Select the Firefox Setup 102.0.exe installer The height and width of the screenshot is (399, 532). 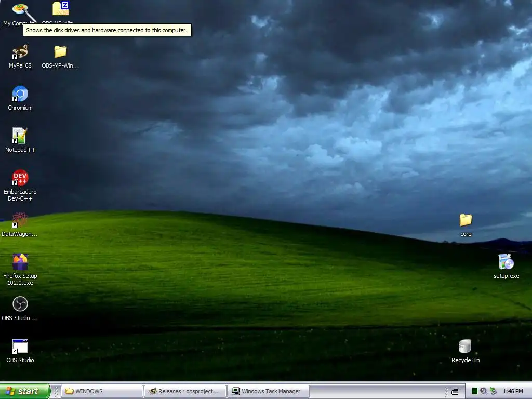[20, 262]
